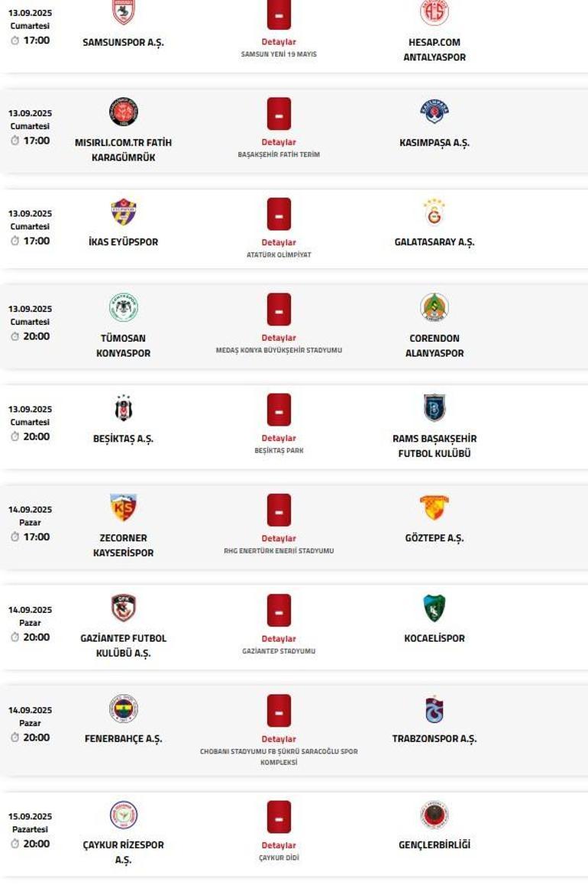Click the Trabzonspor club crest
The image size is (588, 885).
434,709
